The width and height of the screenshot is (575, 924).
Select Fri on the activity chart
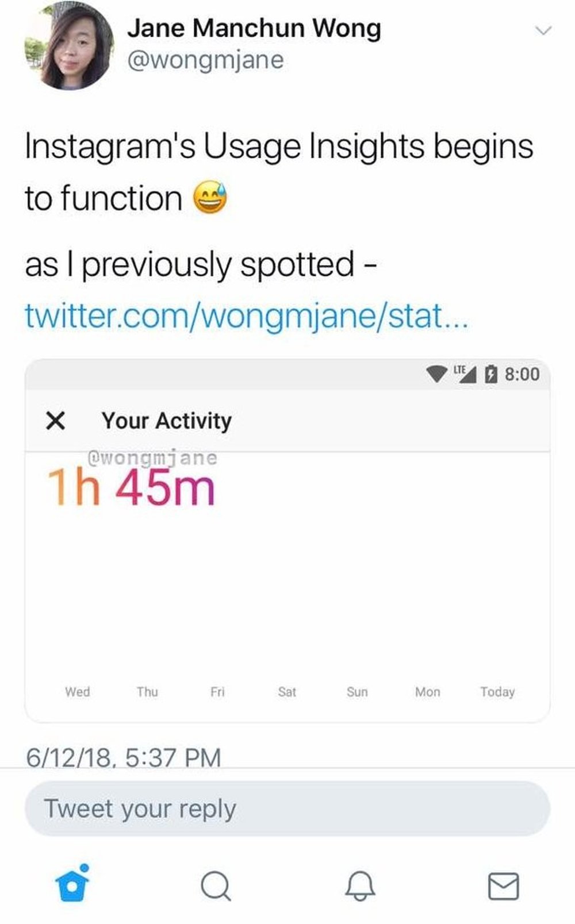[217, 692]
